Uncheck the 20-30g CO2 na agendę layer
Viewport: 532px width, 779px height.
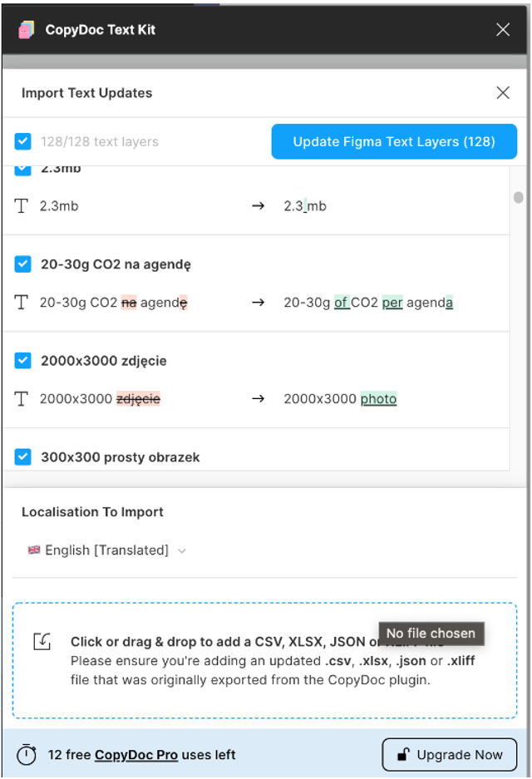click(x=22, y=265)
